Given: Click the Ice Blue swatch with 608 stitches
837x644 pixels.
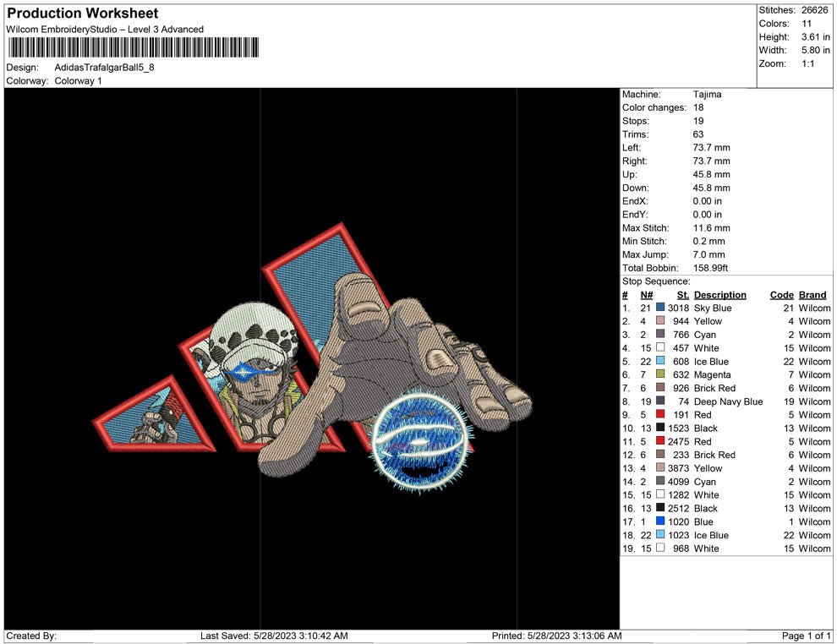Looking at the screenshot, I should click(x=660, y=361).
